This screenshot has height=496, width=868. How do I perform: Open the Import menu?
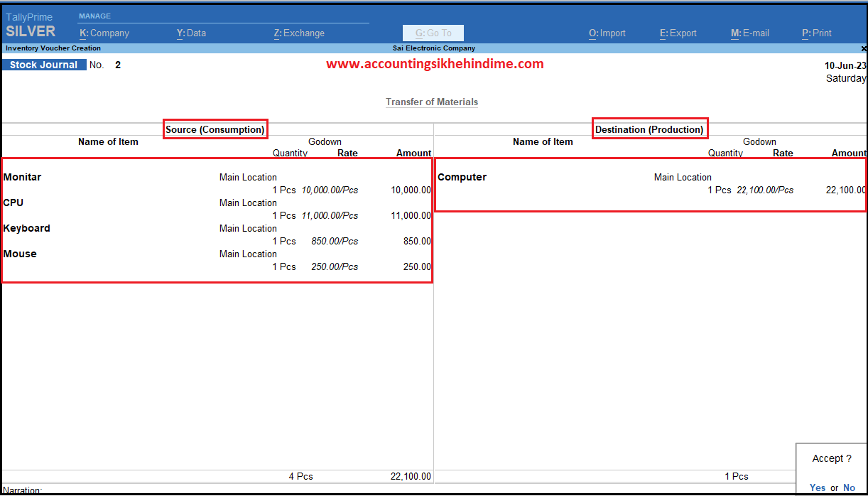pyautogui.click(x=607, y=33)
